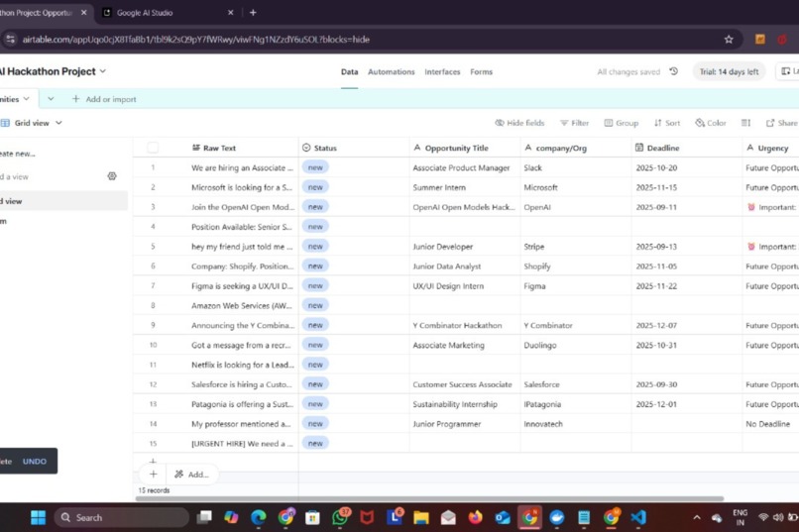Select cell 'Associate Product Manager'
Screen dimensions: 799x532
465,167
